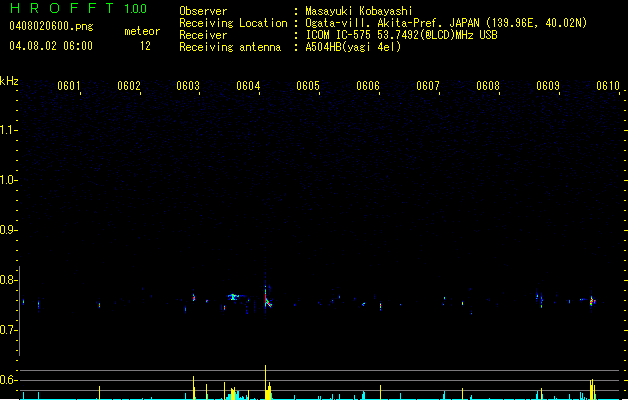Viewport: 629px width, 400px height.
Task: Click the 0.6 kHz axis label
Action: point(8,380)
